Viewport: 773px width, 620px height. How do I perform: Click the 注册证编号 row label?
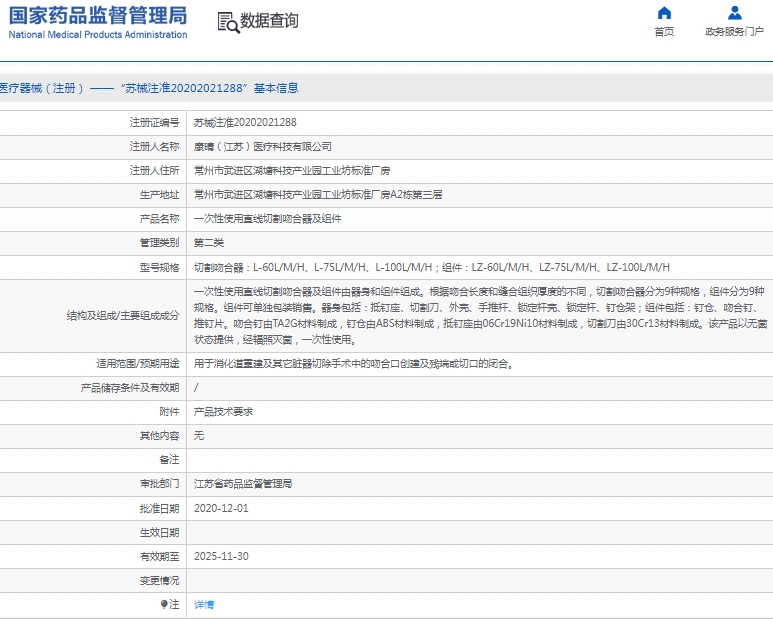[154, 122]
